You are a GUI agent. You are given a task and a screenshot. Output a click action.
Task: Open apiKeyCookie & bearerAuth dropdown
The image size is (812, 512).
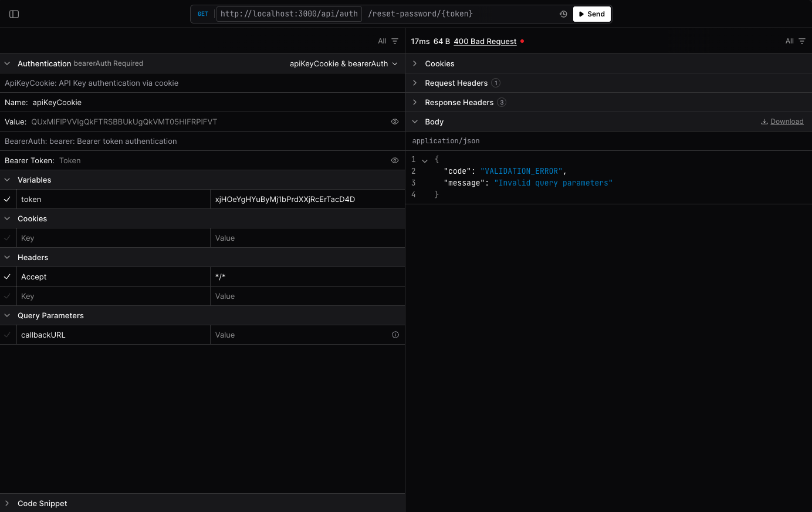344,63
